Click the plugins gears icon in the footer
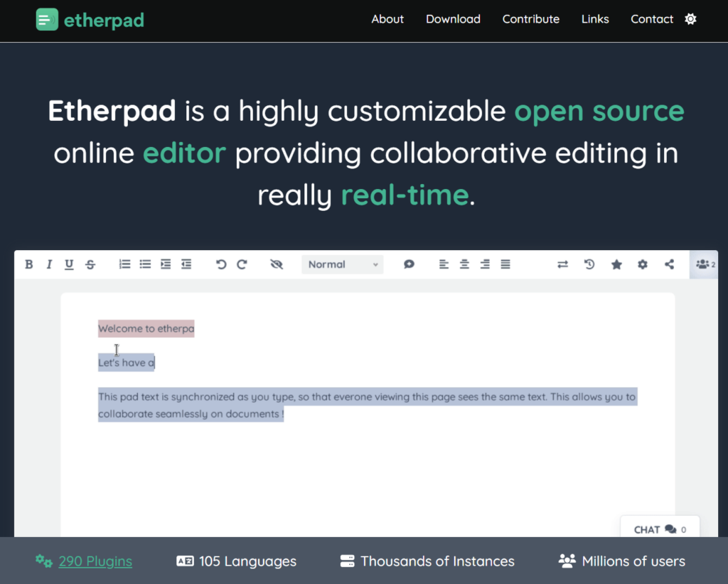Image resolution: width=728 pixels, height=584 pixels. click(44, 561)
